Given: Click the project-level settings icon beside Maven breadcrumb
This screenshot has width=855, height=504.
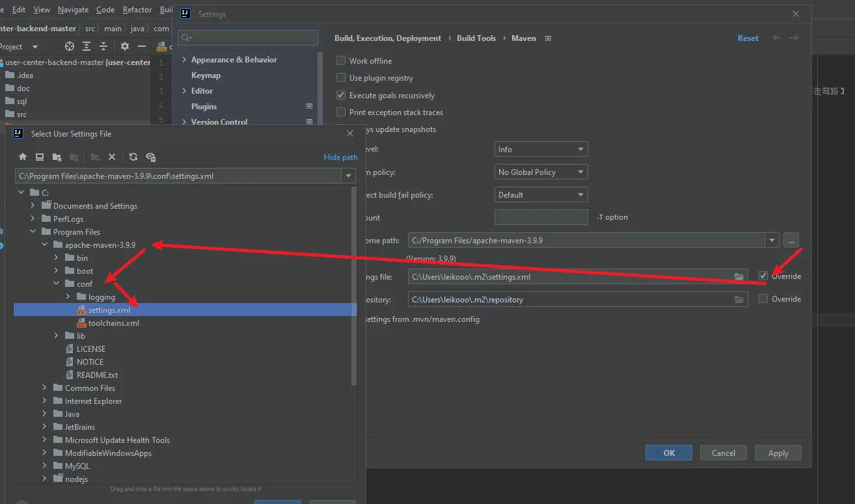Looking at the screenshot, I should pyautogui.click(x=548, y=38).
